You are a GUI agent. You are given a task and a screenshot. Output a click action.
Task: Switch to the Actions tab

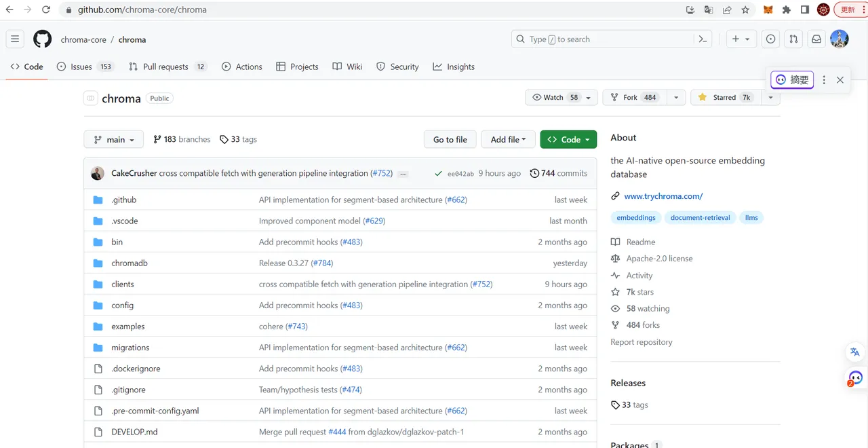tap(242, 67)
